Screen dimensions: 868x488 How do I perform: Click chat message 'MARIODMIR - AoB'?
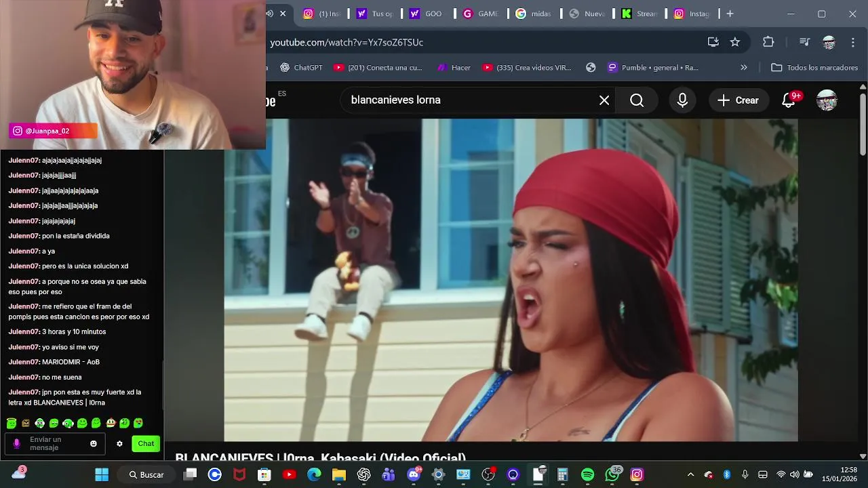[x=71, y=362]
